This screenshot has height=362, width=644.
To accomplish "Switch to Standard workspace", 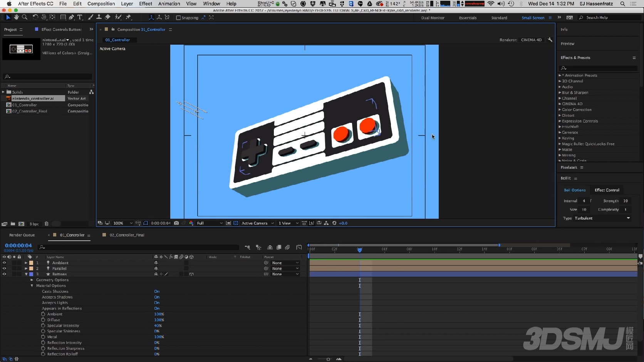I will click(x=499, y=18).
